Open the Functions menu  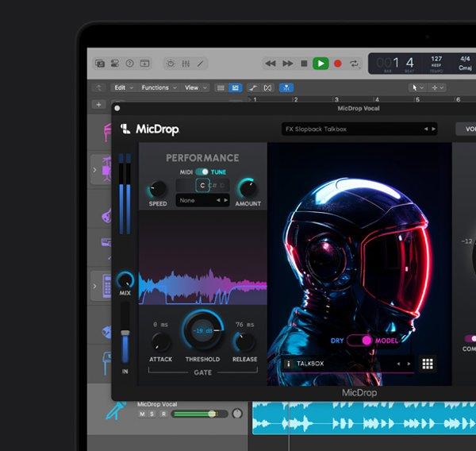click(159, 87)
